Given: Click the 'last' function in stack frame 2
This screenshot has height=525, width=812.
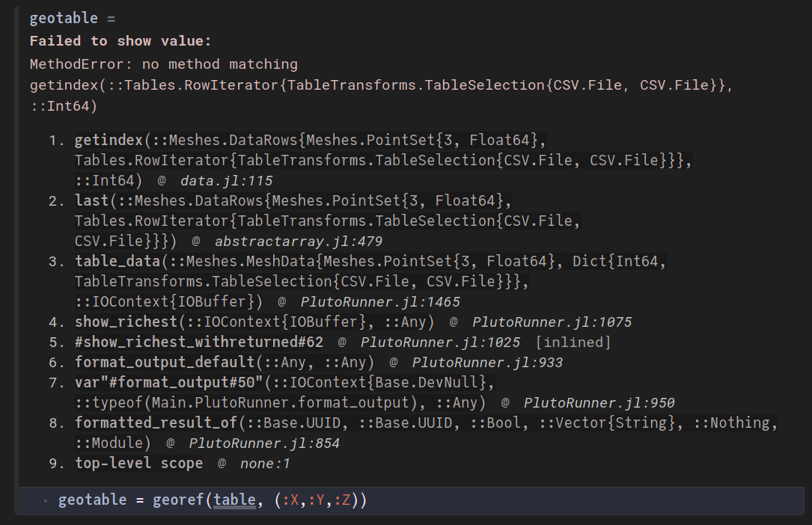Looking at the screenshot, I should tap(91, 200).
